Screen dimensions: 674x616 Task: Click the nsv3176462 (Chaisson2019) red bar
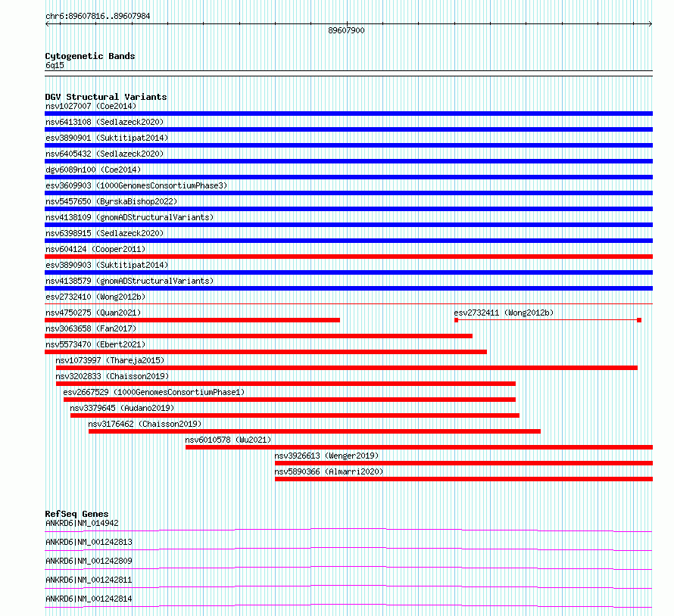(314, 431)
